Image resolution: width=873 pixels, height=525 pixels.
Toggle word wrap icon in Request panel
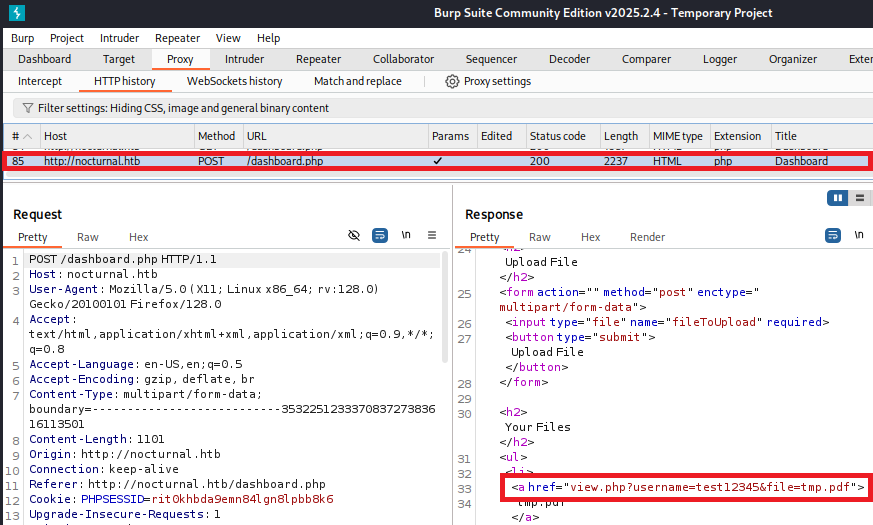380,235
